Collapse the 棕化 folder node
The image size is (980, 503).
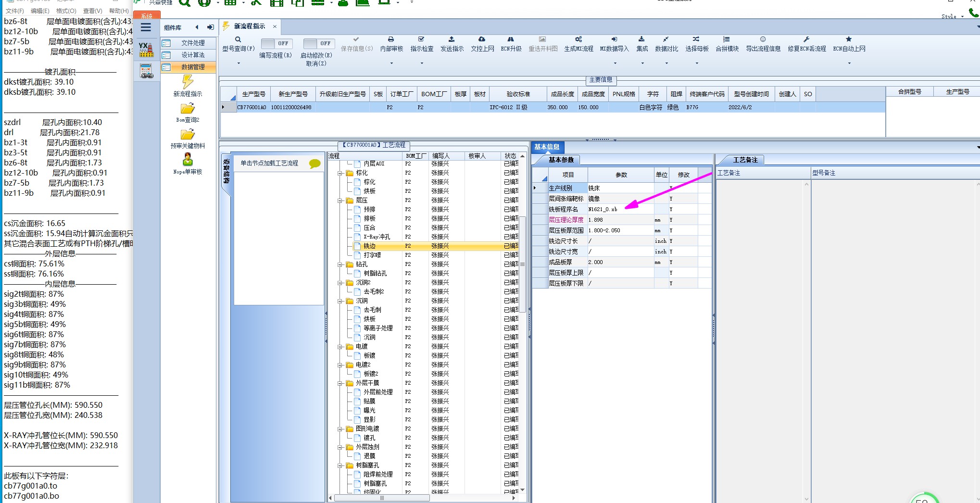click(340, 173)
